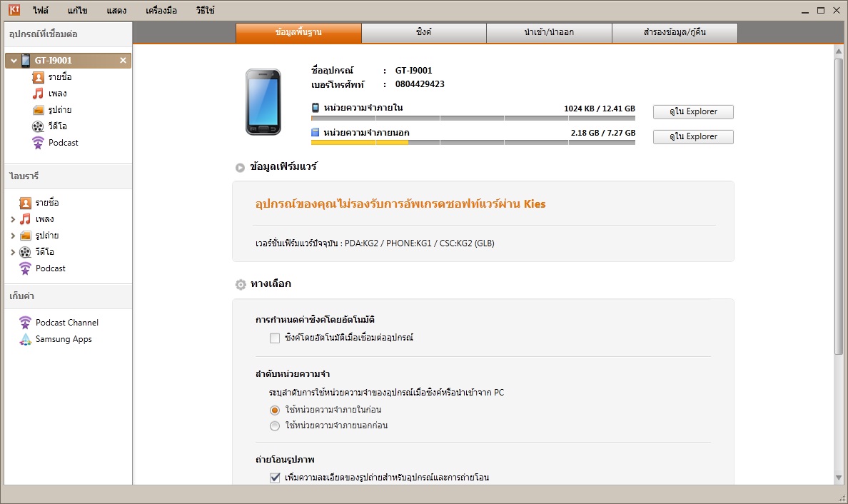Switch to ซิงค์ tab
Image resolution: width=848 pixels, height=504 pixels.
click(x=424, y=32)
